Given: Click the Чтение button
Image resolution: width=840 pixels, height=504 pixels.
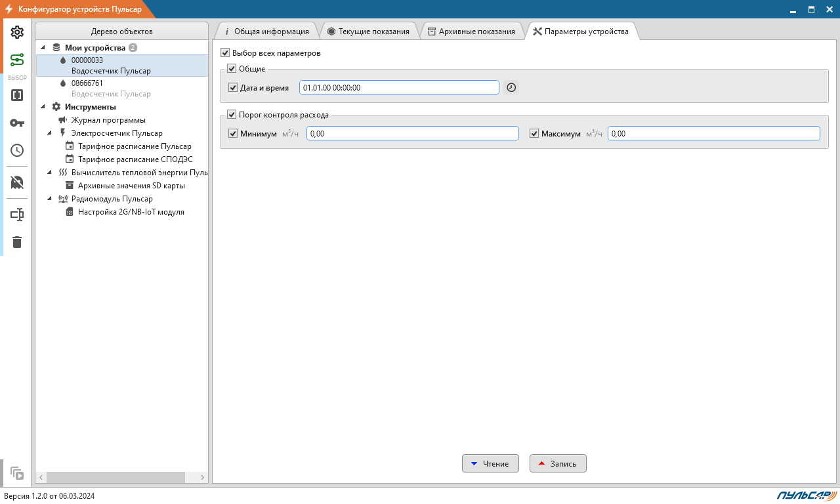Looking at the screenshot, I should pyautogui.click(x=490, y=463).
